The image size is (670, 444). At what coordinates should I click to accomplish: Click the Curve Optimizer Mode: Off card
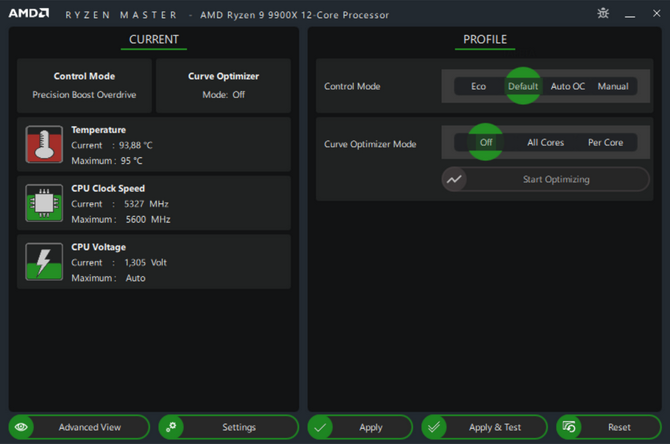pos(223,85)
